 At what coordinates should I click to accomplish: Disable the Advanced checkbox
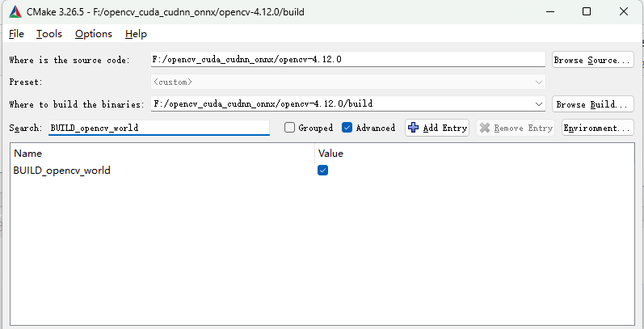click(x=347, y=128)
